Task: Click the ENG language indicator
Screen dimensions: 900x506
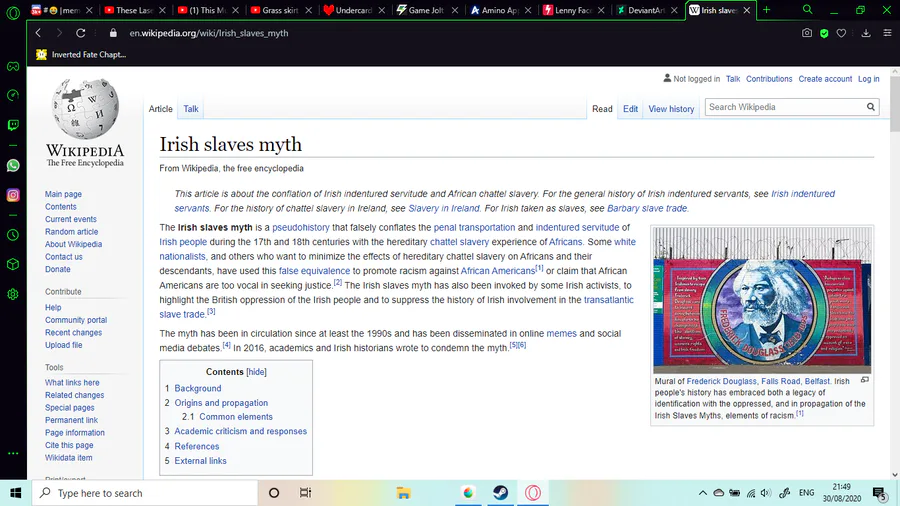Action: [806, 493]
